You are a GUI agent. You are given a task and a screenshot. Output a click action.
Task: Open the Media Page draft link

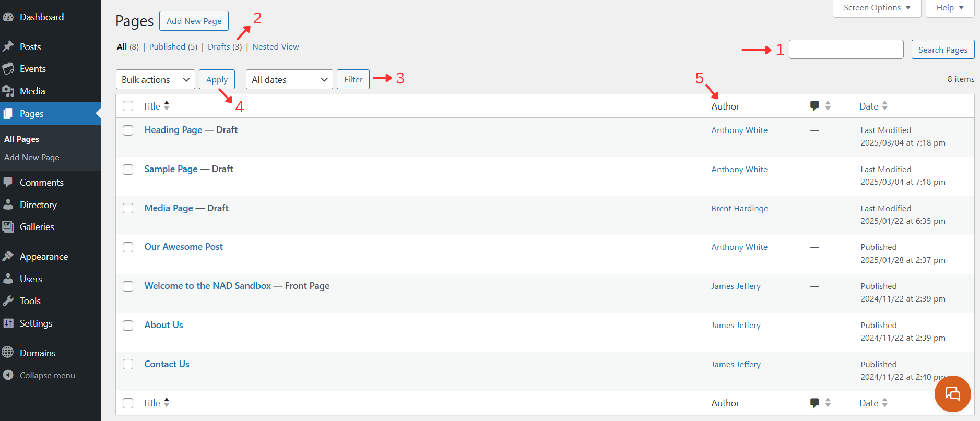point(169,208)
